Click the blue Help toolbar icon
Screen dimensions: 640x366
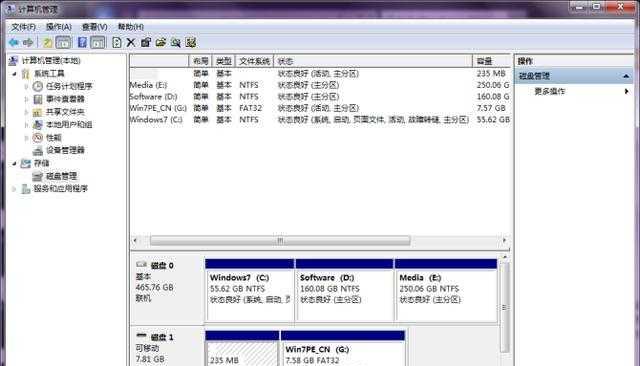coord(82,42)
